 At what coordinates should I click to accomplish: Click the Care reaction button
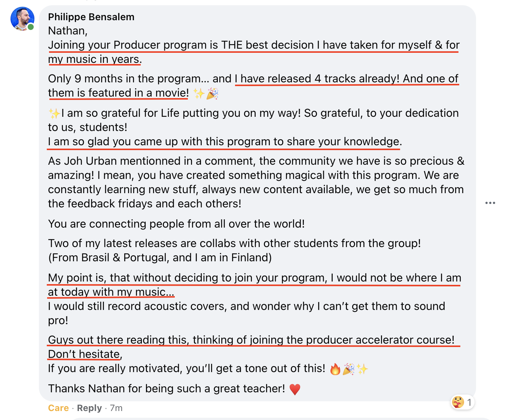(58, 408)
